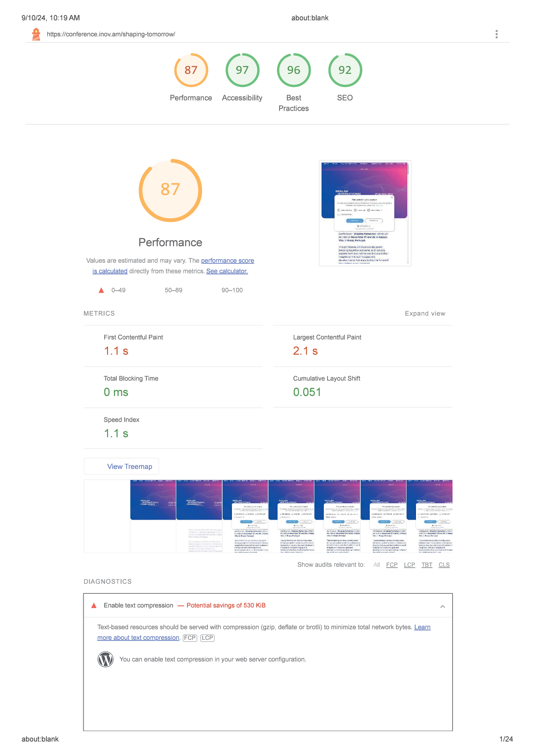Open the final page screenshot thumbnail
The image size is (535, 756).
[365, 213]
